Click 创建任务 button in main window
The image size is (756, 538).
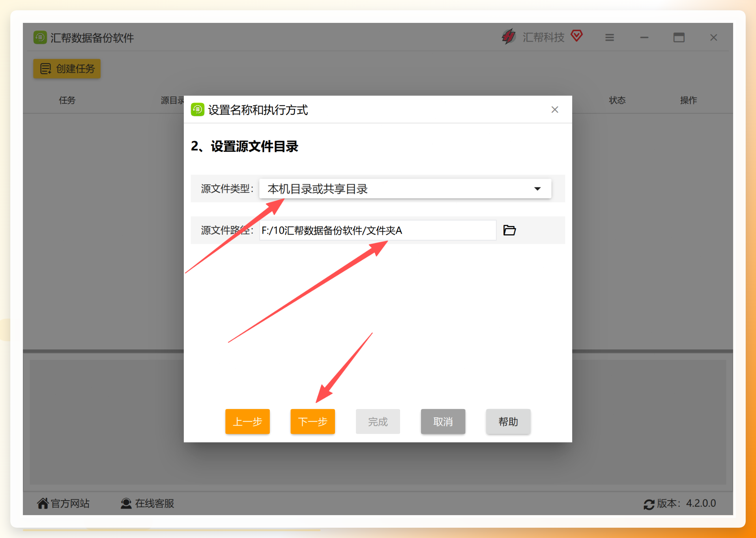point(67,69)
